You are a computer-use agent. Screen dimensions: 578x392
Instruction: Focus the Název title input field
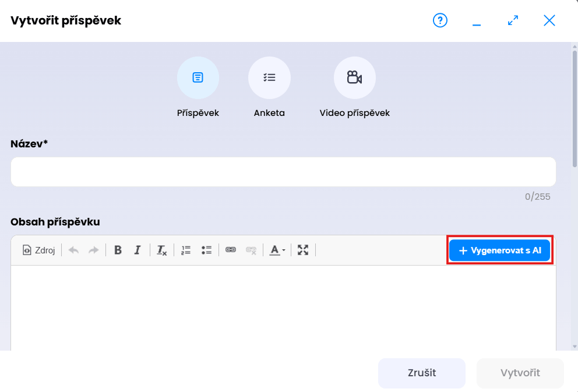coord(283,172)
